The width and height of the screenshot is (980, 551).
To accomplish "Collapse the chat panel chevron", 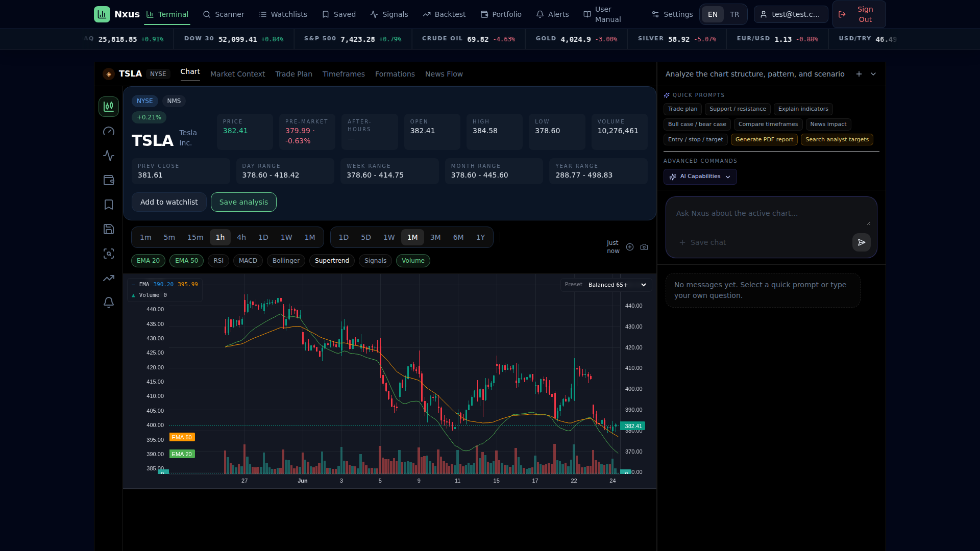I will pos(873,74).
